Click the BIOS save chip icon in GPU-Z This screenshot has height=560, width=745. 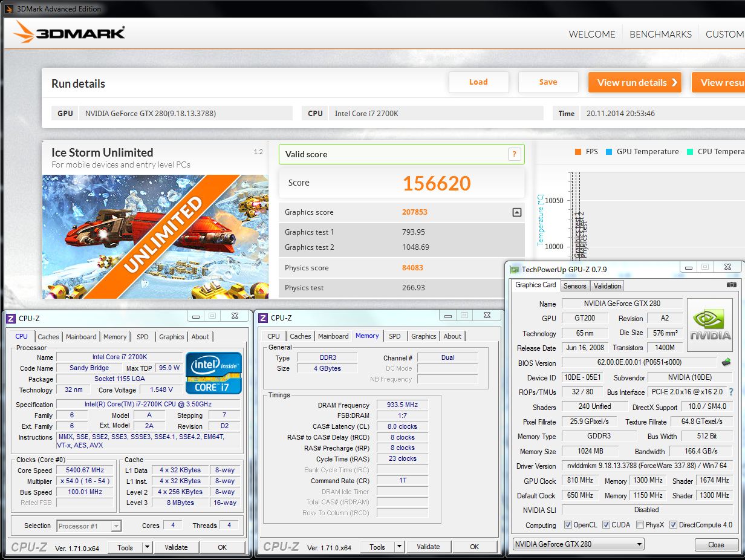pyautogui.click(x=727, y=362)
